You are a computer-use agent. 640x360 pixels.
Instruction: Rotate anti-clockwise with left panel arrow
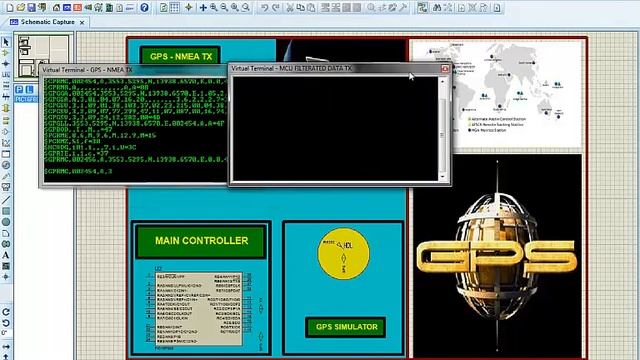(x=6, y=323)
